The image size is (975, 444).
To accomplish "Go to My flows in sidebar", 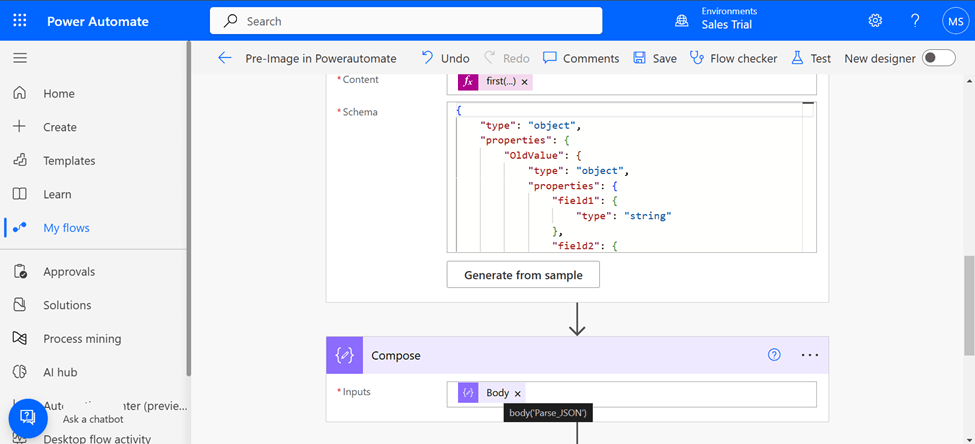I will click(66, 228).
